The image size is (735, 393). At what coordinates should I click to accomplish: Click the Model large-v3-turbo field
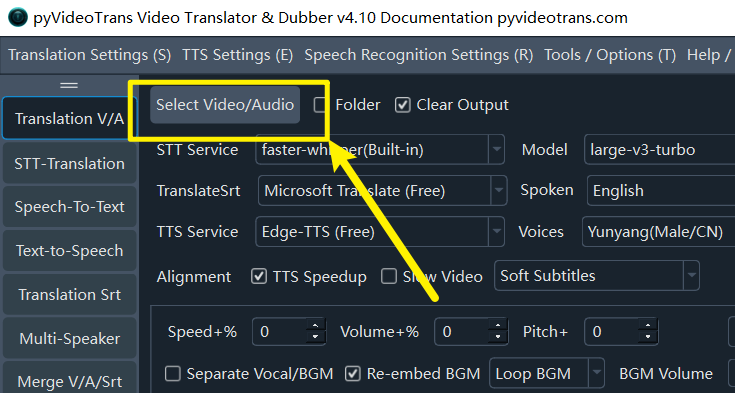660,150
